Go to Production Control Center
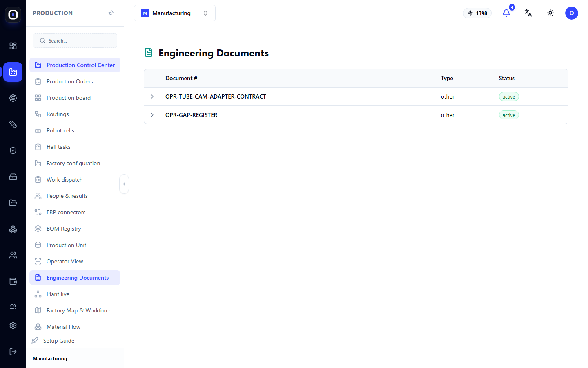The width and height of the screenshot is (588, 368). [x=75, y=65]
